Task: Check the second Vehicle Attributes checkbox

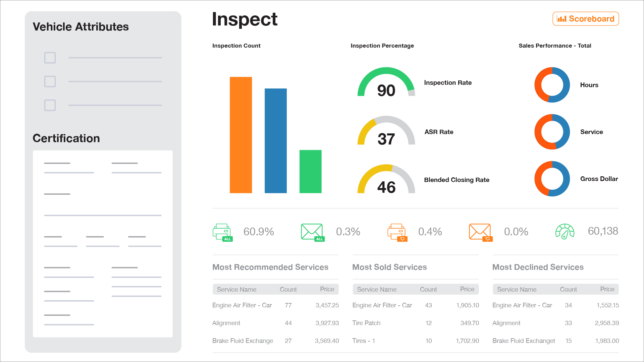Action: (x=50, y=81)
